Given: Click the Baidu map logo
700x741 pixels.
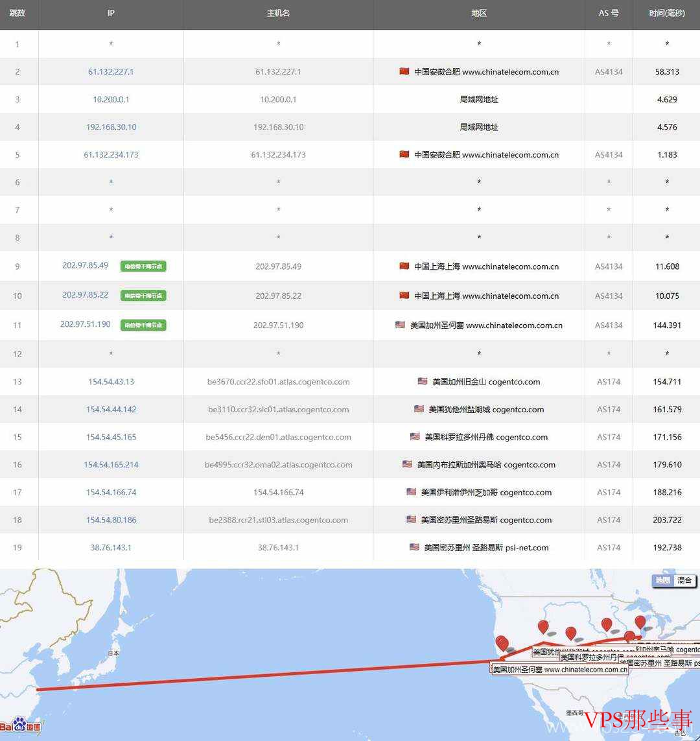Looking at the screenshot, I should point(21,725).
